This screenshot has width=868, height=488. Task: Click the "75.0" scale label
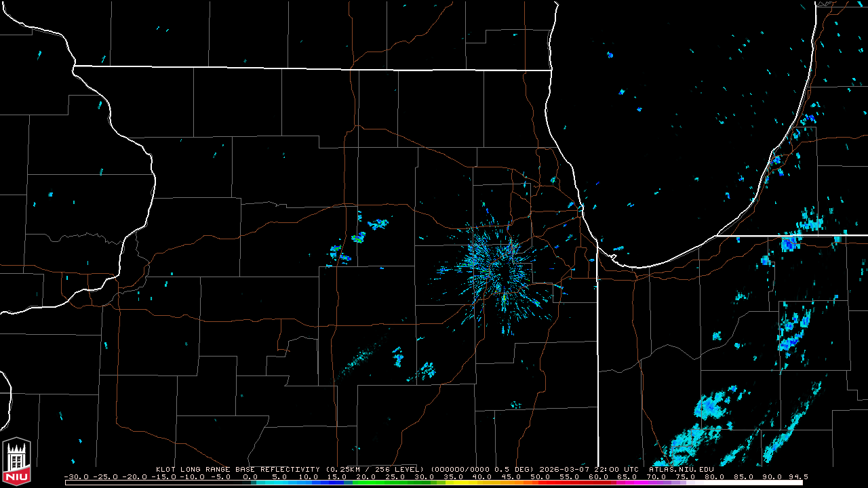point(686,477)
